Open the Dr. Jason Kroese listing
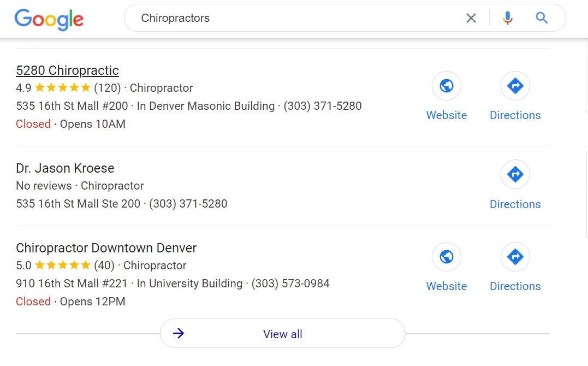The image size is (588, 366). pos(65,168)
